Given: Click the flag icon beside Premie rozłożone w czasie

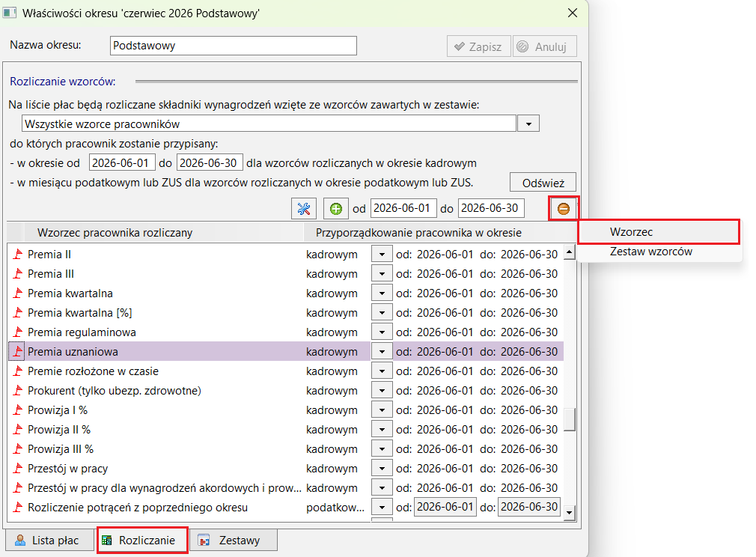Looking at the screenshot, I should 18,371.
